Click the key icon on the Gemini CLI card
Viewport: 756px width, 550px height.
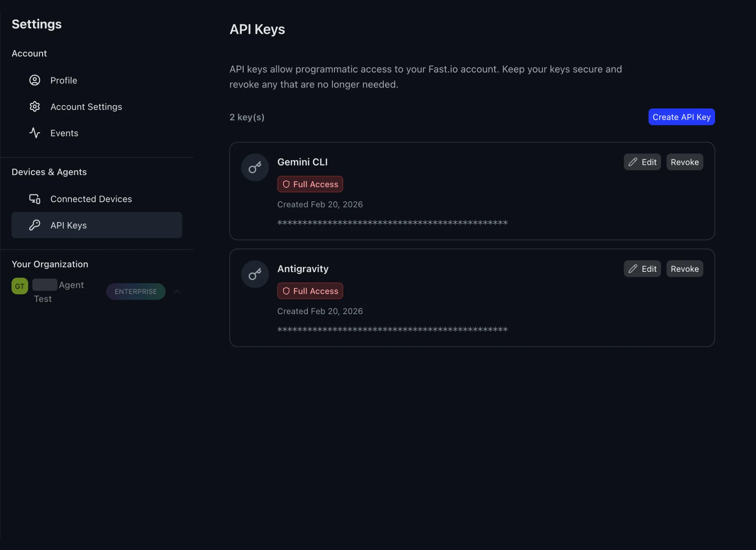coord(254,167)
